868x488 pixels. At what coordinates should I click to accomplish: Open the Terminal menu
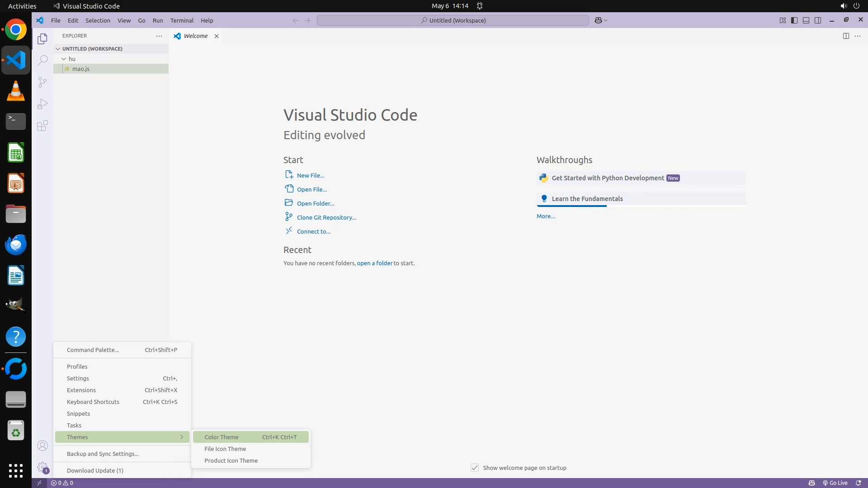[182, 20]
